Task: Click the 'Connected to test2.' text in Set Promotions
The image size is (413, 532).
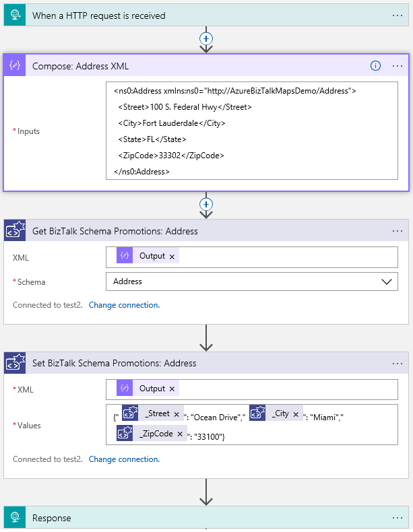Action: [x=48, y=459]
